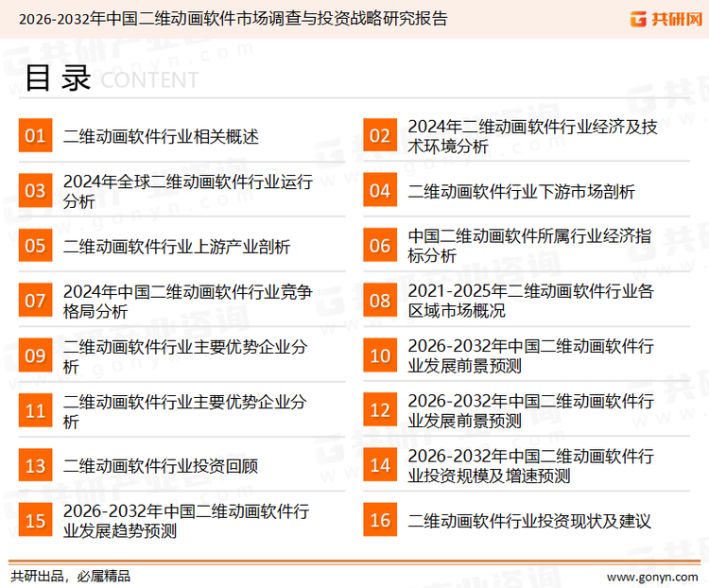Screen dimensions: 709x588
Task: Open chapter 11 主要优势企业分析 title
Action: (185, 411)
